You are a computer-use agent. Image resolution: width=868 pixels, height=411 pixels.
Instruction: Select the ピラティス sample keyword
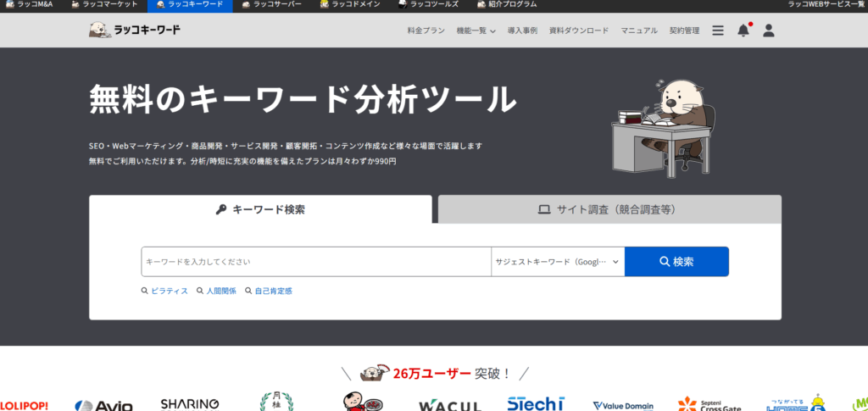tap(170, 291)
